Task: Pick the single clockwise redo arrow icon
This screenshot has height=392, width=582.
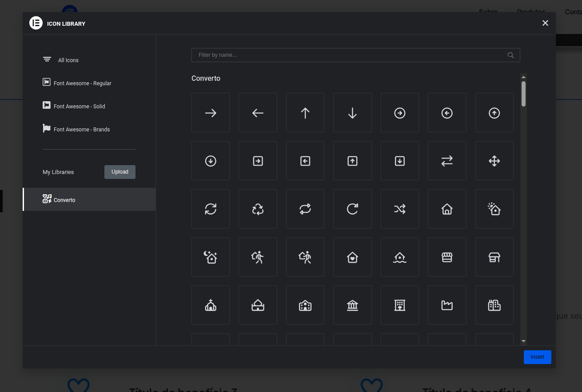Action: [x=352, y=209]
